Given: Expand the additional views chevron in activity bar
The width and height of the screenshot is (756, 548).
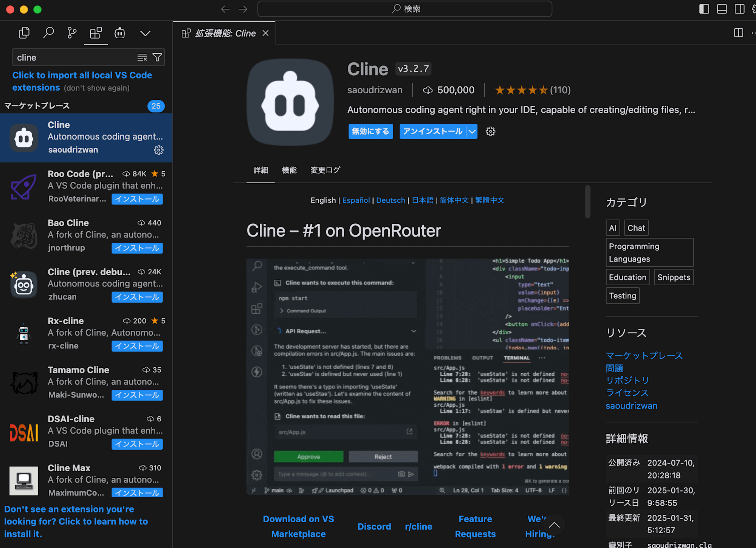Looking at the screenshot, I should click(145, 33).
